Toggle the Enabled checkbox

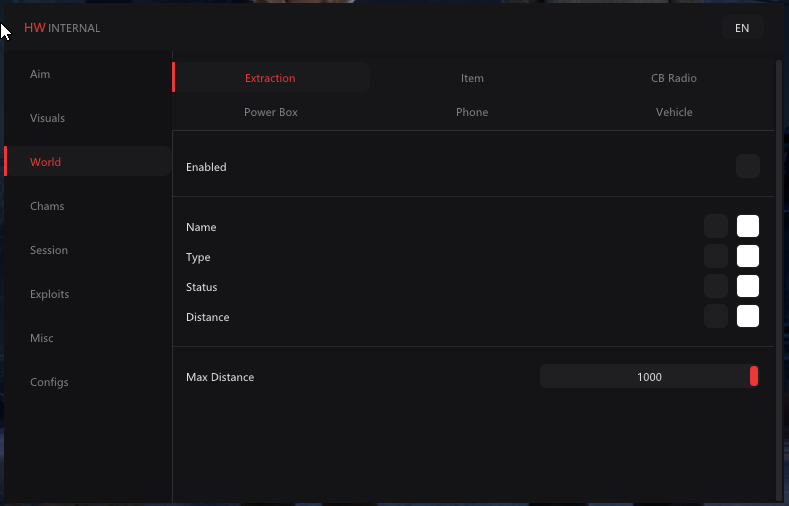point(748,166)
